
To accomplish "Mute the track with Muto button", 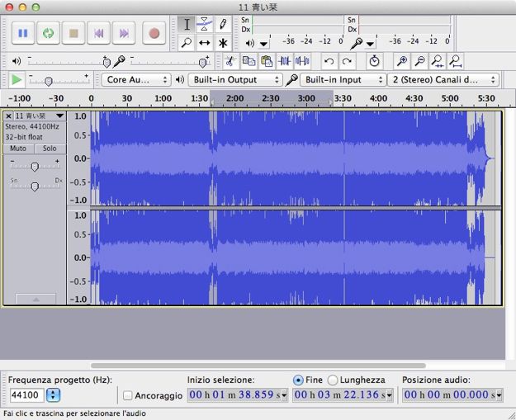I will pos(18,149).
